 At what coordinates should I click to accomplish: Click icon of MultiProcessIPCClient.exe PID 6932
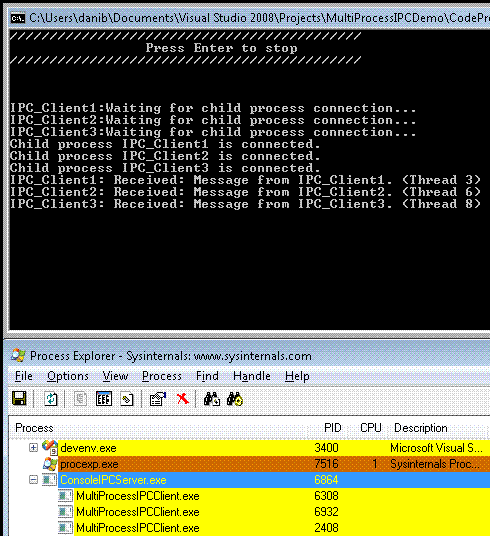pos(66,512)
